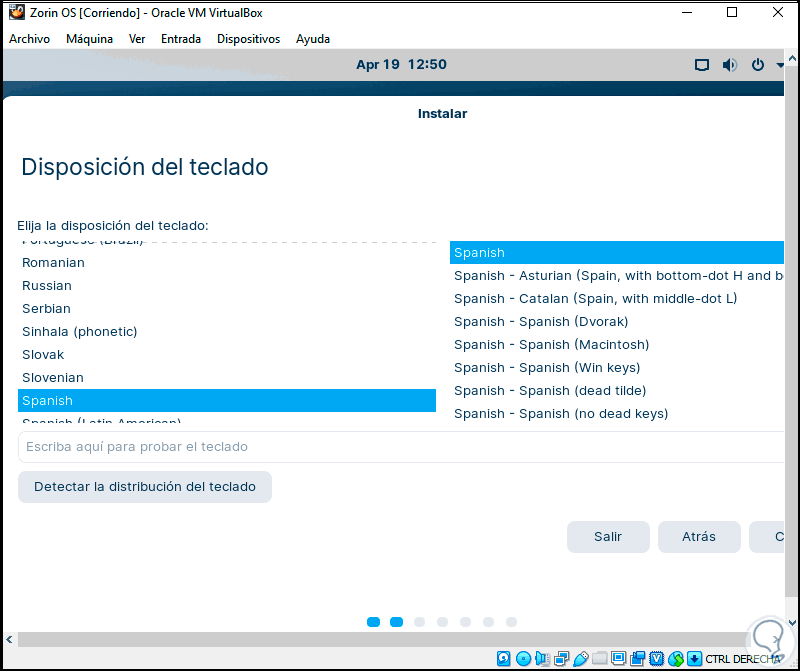Click the Atrás button
The width and height of the screenshot is (801, 671).
699,537
